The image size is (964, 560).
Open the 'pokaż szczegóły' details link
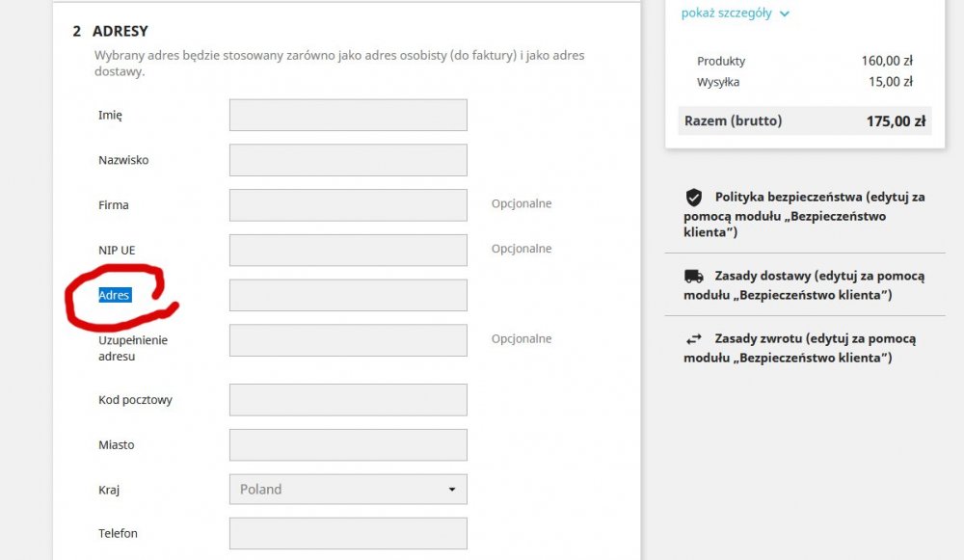point(726,13)
